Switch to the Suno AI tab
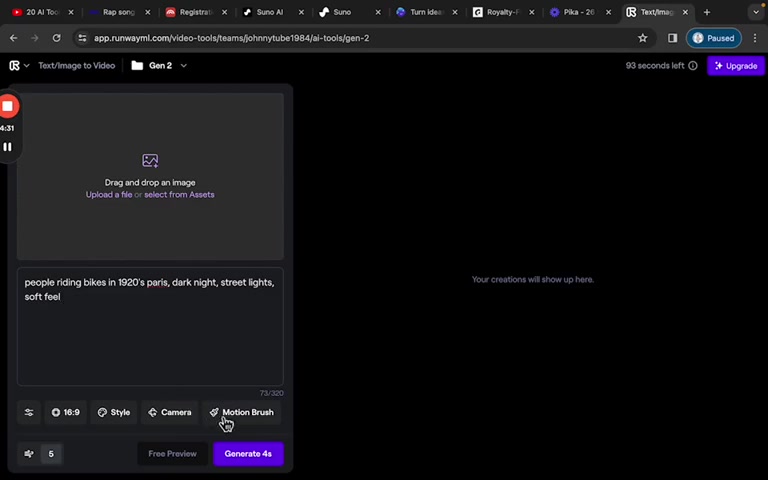This screenshot has height=480, width=768. pyautogui.click(x=268, y=12)
